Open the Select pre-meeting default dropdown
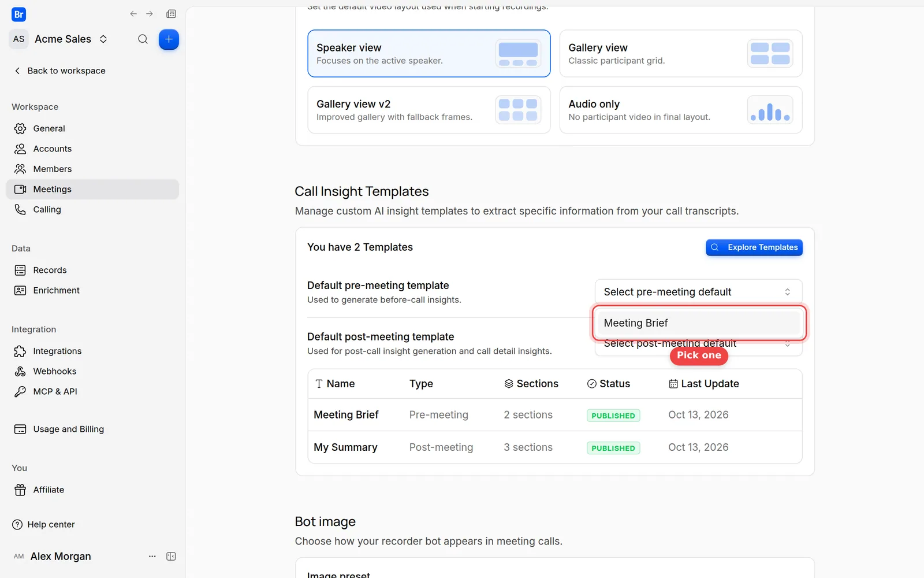The image size is (924, 578). pos(698,292)
